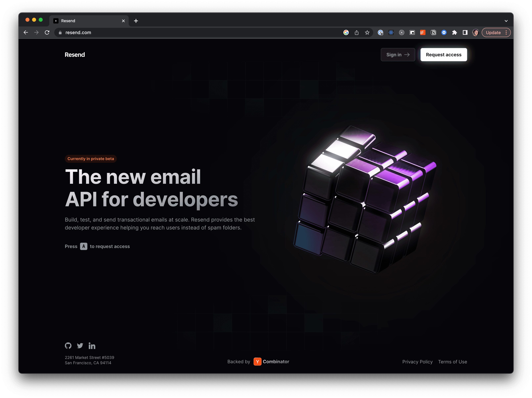Image resolution: width=532 pixels, height=398 pixels.
Task: Open the Todoist extension icon
Action: (423, 32)
